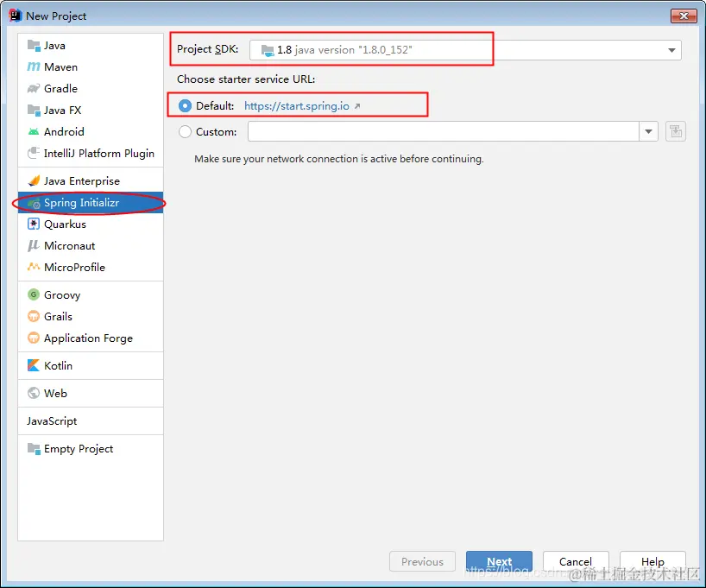The width and height of the screenshot is (706, 588).
Task: Pick Quarkus from the list
Action: tap(91, 224)
